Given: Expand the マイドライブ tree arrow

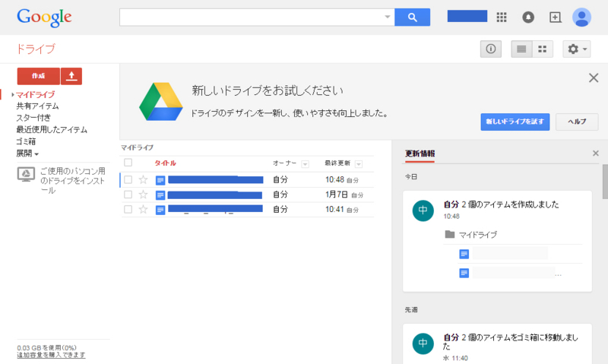Looking at the screenshot, I should pos(13,94).
